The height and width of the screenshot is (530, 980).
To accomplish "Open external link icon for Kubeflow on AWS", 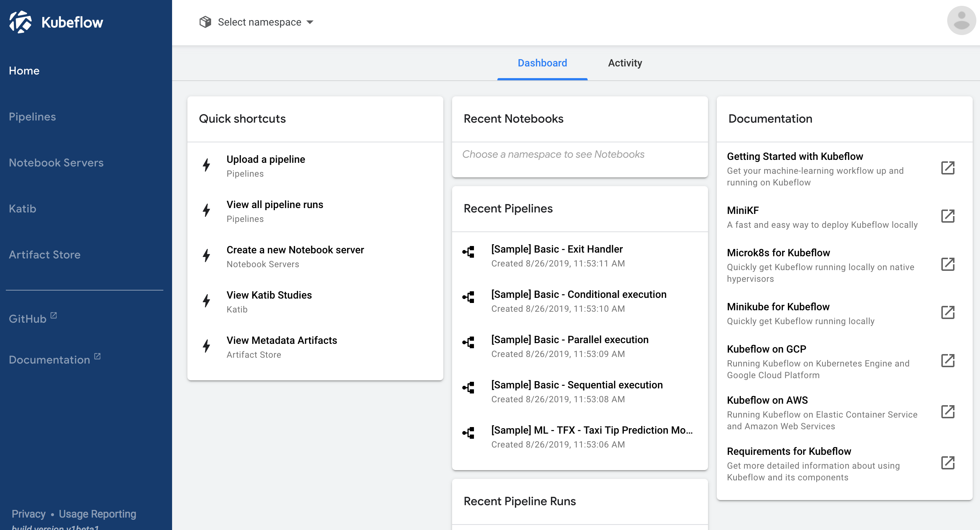I will coord(948,412).
